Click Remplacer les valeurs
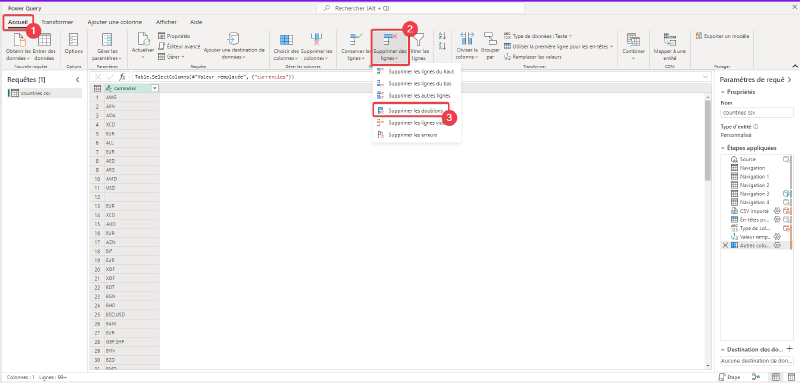This screenshot has width=800, height=383. coord(533,57)
